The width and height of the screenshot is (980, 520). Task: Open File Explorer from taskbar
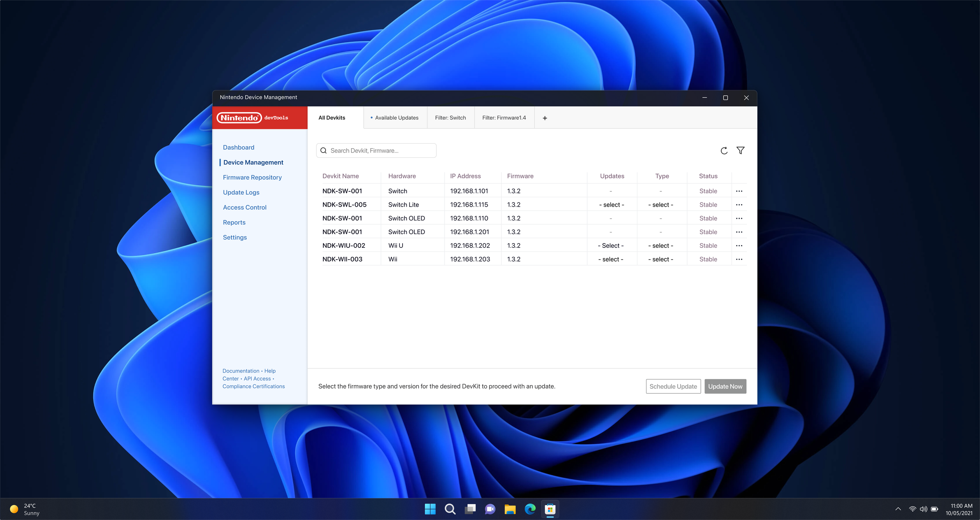(x=510, y=509)
